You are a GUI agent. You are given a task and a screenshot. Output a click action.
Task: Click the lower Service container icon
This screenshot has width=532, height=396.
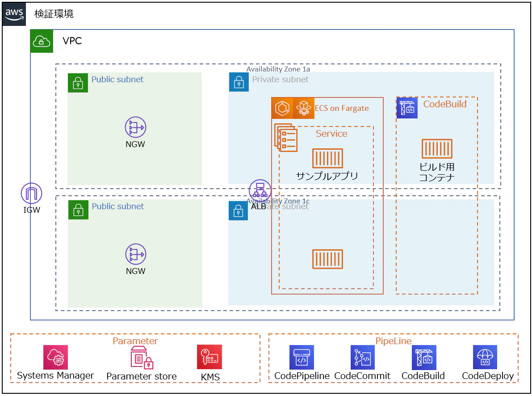pyautogui.click(x=327, y=259)
